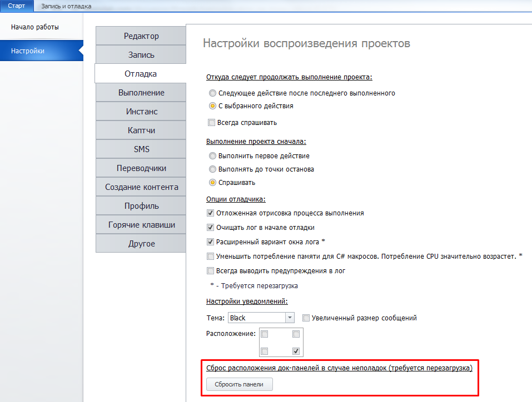
Task: Open the Каптчи settings tab
Action: point(141,130)
